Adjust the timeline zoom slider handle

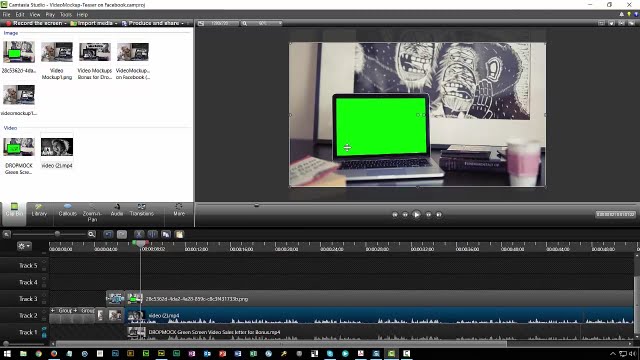[x=57, y=234]
